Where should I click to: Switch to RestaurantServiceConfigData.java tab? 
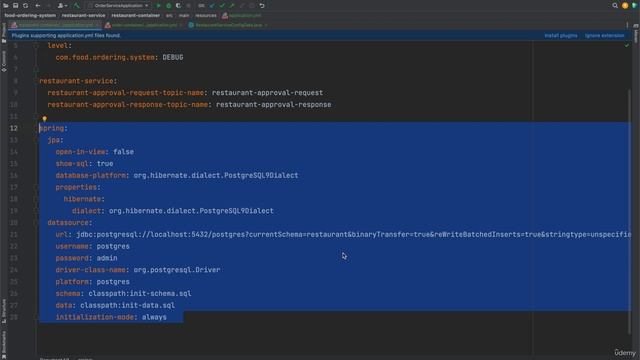click(229, 25)
